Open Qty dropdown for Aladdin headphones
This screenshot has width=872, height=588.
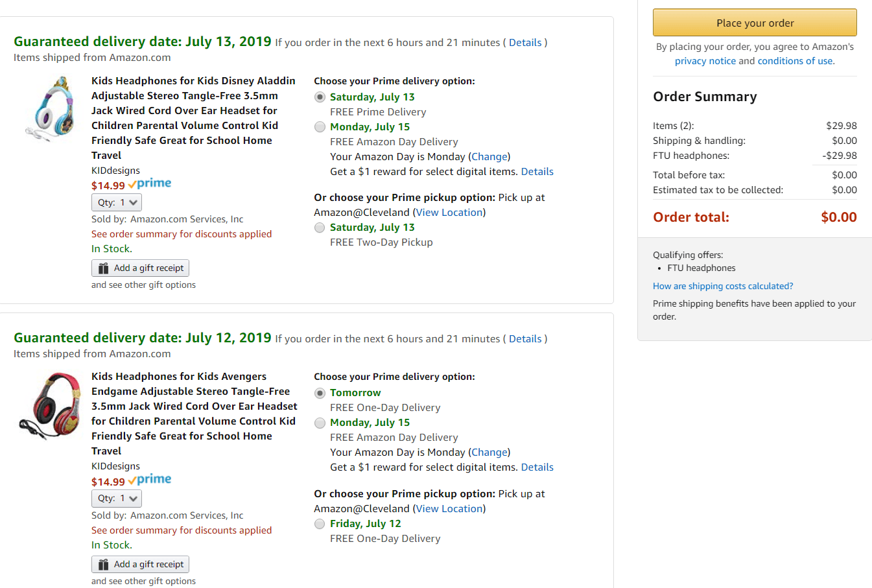click(117, 203)
